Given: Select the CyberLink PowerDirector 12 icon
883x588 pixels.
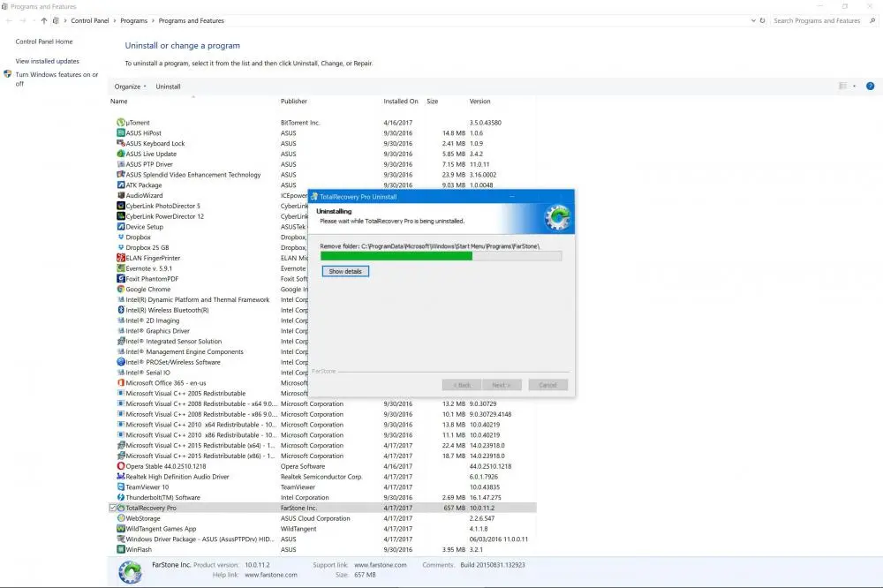Looking at the screenshot, I should (120, 216).
